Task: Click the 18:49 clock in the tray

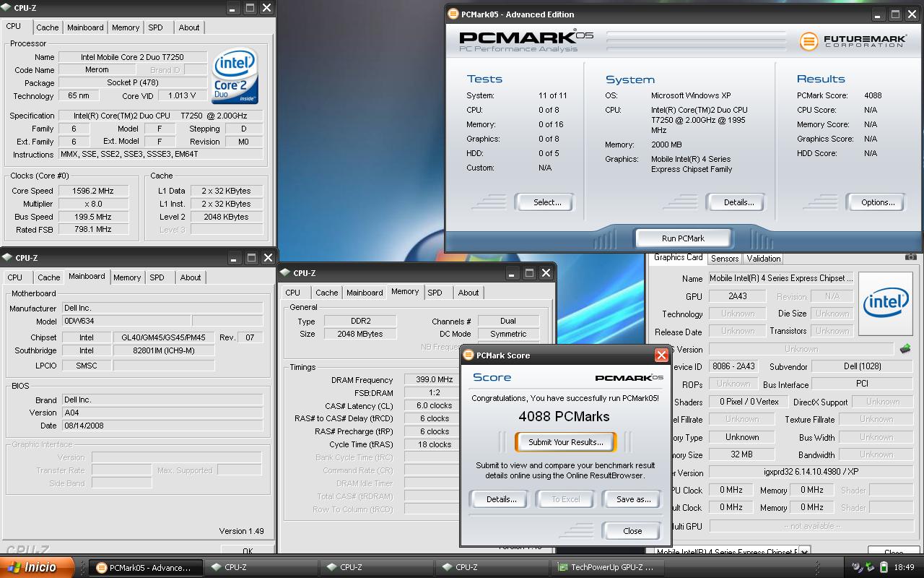Action: click(904, 568)
